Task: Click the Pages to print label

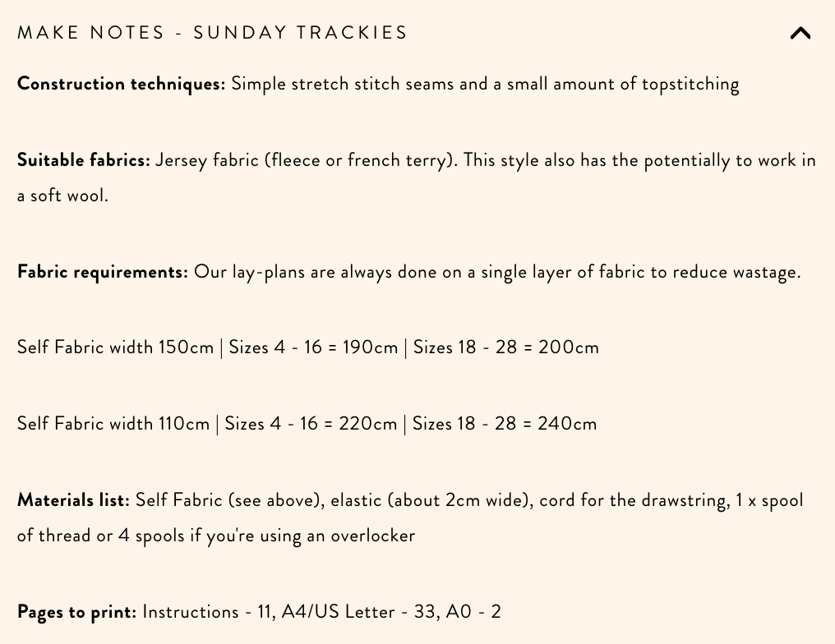Action: point(76,611)
